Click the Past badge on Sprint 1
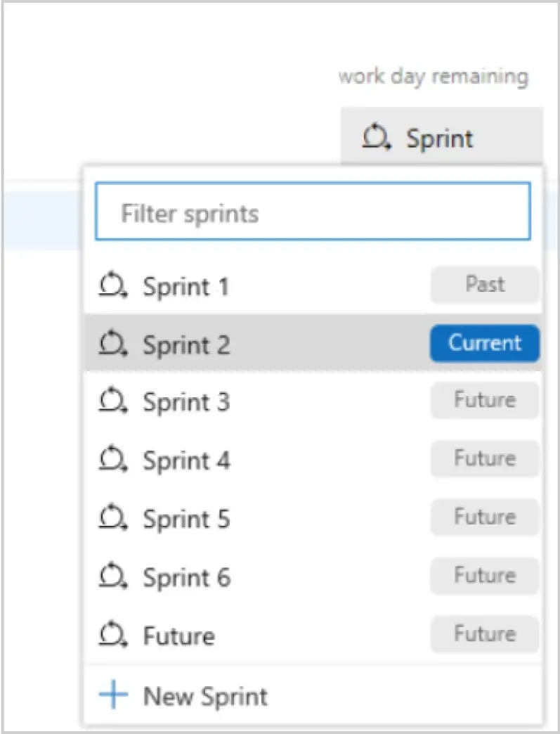 pyautogui.click(x=485, y=285)
